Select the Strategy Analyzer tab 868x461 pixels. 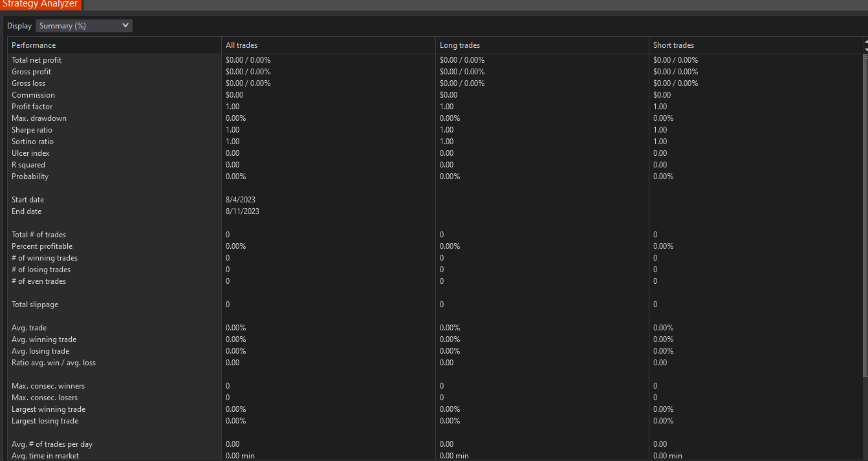40,4
